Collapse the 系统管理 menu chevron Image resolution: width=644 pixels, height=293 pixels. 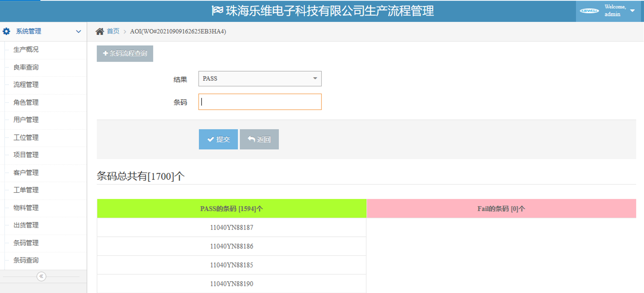(x=78, y=31)
